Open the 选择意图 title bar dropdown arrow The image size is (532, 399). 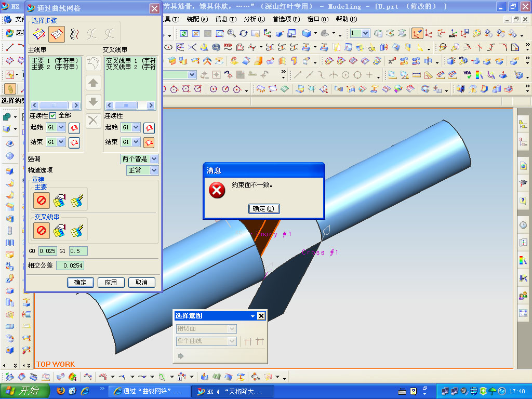click(252, 316)
